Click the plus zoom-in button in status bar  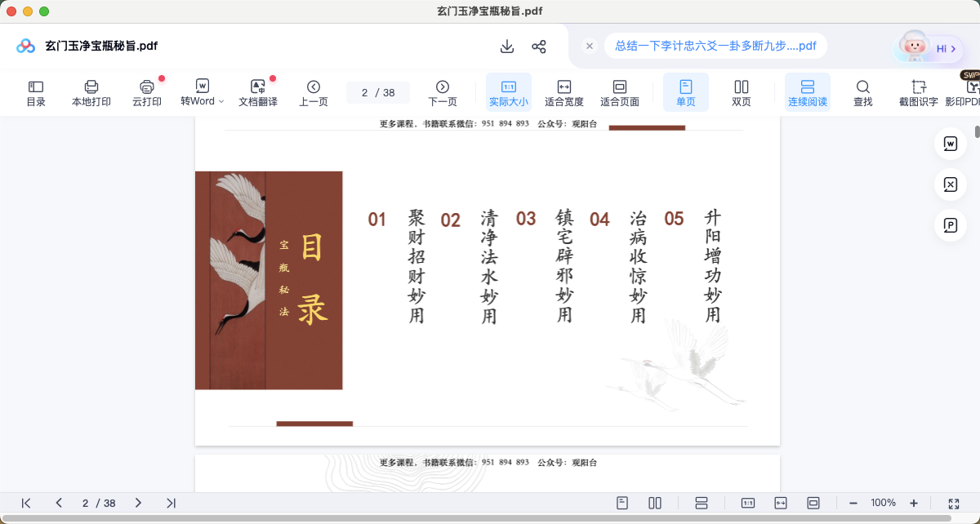click(914, 504)
